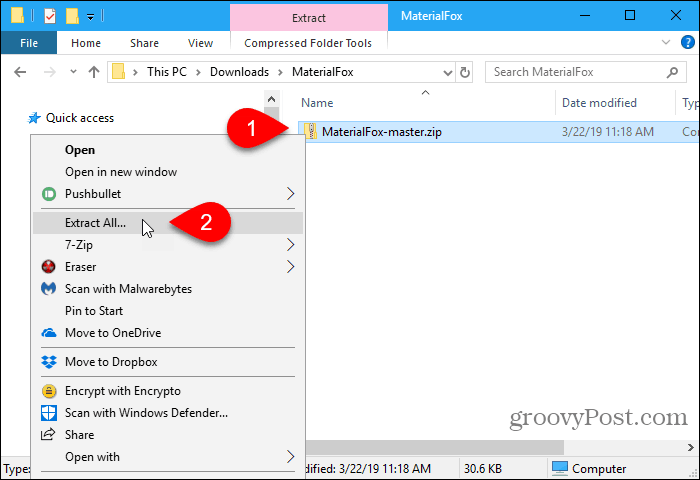The height and width of the screenshot is (480, 700).
Task: Click This PC in the address path
Action: [x=167, y=72]
